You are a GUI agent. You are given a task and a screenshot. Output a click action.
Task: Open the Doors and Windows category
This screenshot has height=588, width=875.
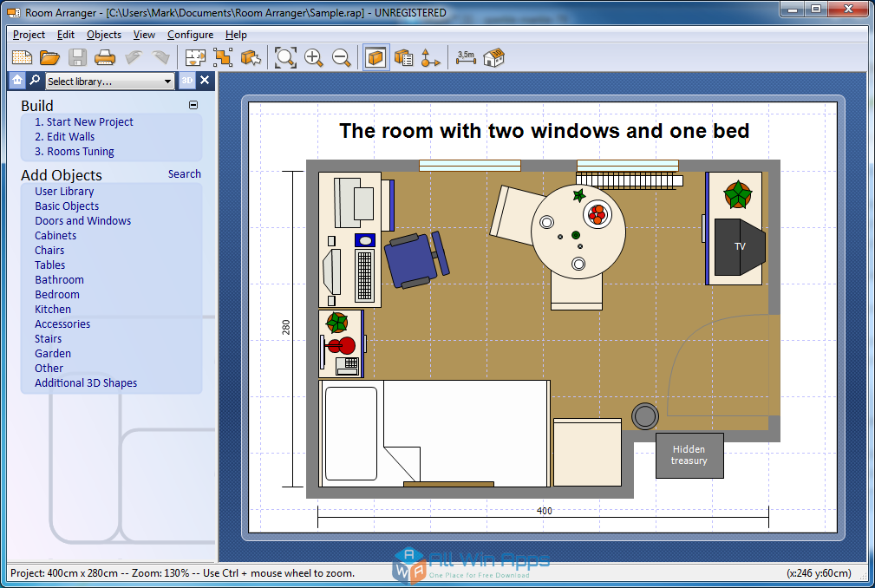coord(82,221)
